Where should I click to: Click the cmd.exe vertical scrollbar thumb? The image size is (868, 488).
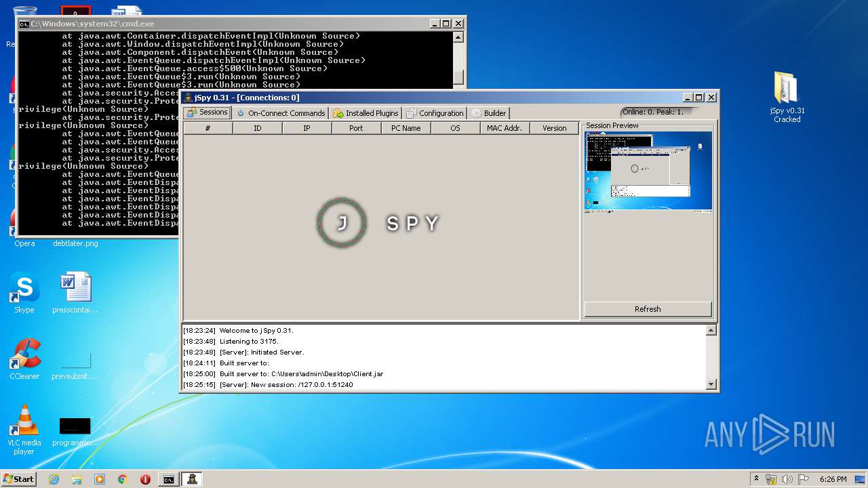coord(458,77)
